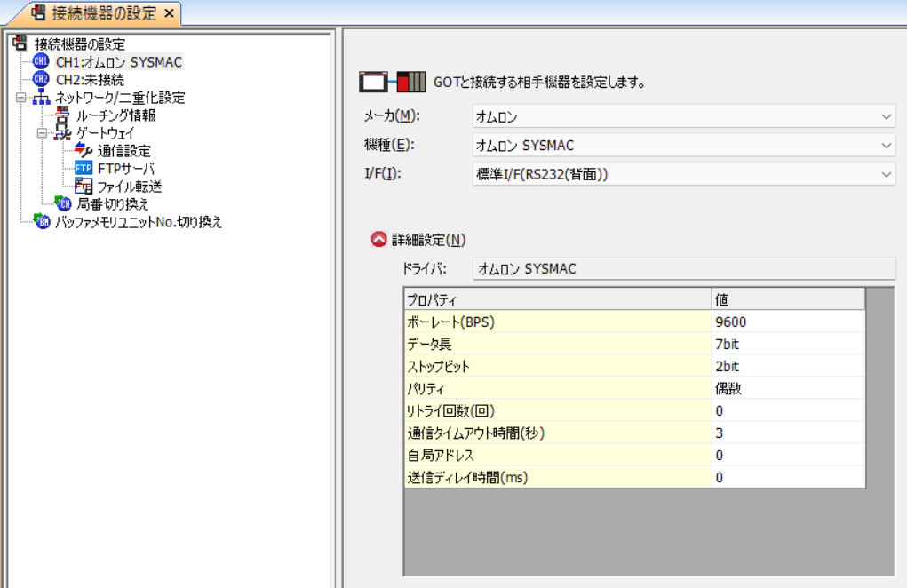Click the ルーチング情報 icon in tree
Image resolution: width=907 pixels, height=588 pixels.
[62, 115]
